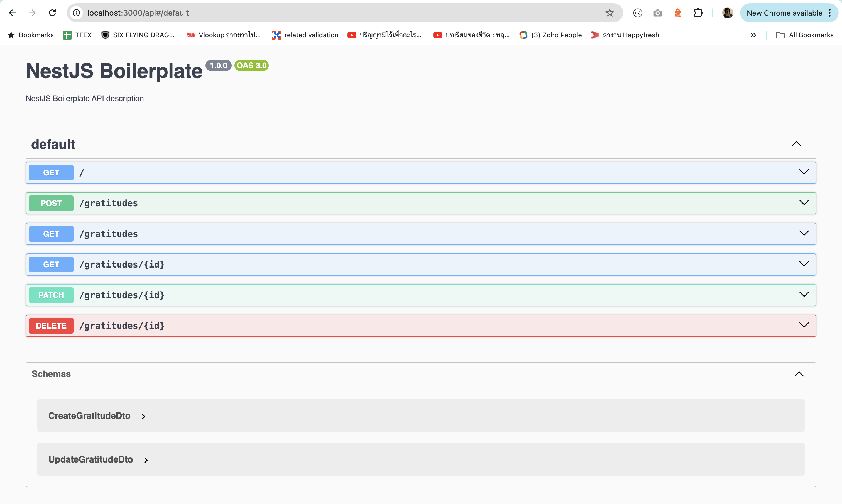Click the POST method badge

coord(51,203)
